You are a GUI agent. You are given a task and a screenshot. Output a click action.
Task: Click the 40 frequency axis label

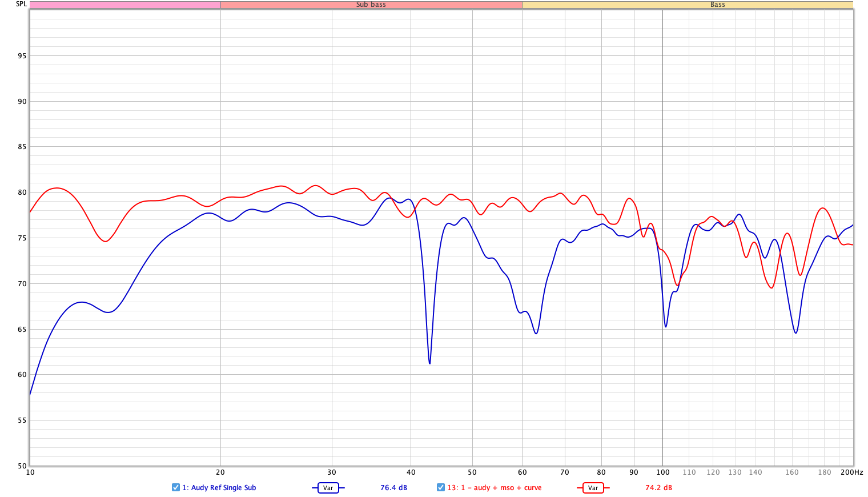pos(411,472)
